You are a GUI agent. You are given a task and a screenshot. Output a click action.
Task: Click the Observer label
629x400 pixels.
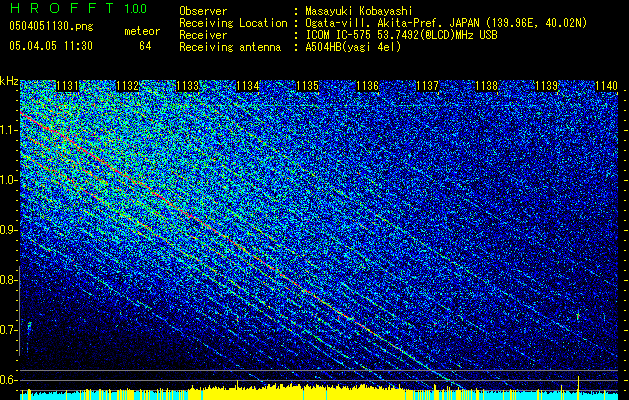(203, 11)
